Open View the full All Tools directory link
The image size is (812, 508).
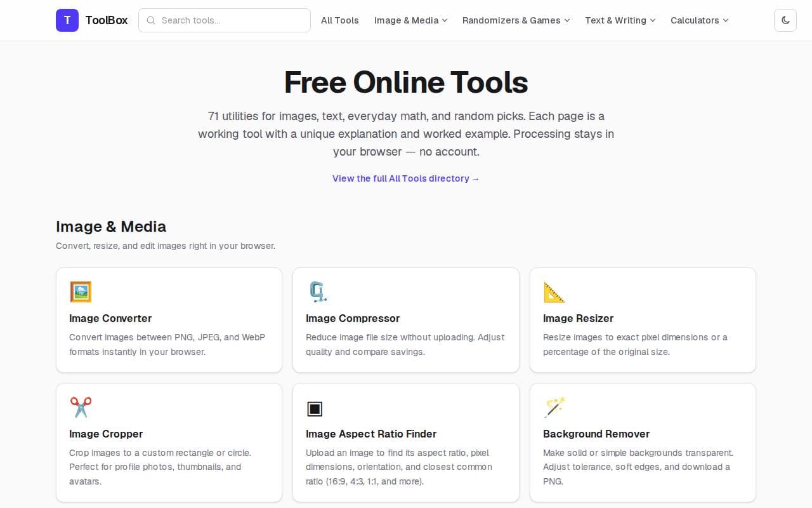(406, 178)
